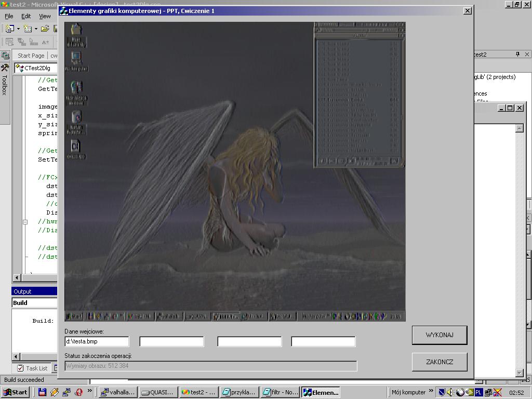Click the Opera quick launch icon
Viewport: 532px width, 399px height.
click(x=79, y=392)
